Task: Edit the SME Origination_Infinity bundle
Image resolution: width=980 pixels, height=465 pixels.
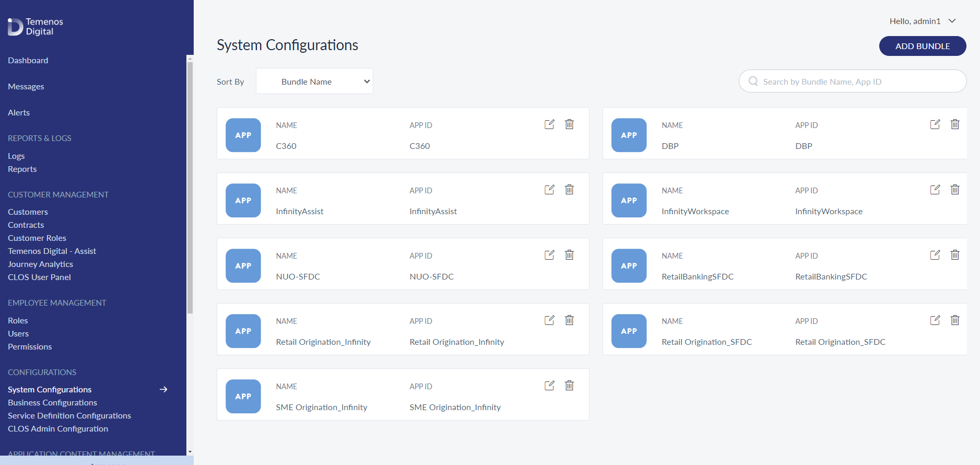Action: click(x=549, y=386)
